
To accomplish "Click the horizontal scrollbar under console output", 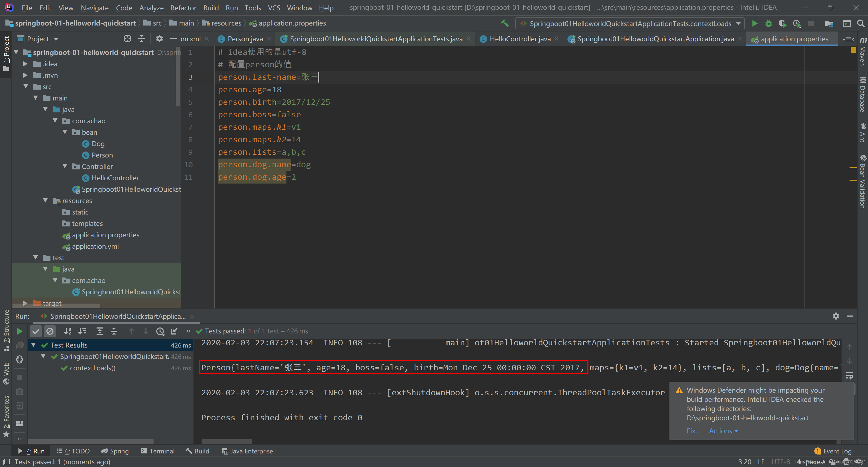I will pos(226,441).
